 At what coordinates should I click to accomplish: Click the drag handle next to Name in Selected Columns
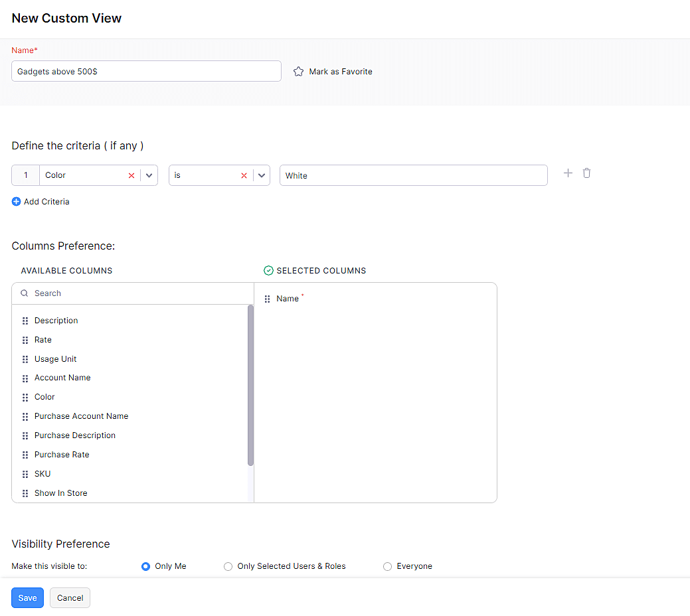coord(266,298)
